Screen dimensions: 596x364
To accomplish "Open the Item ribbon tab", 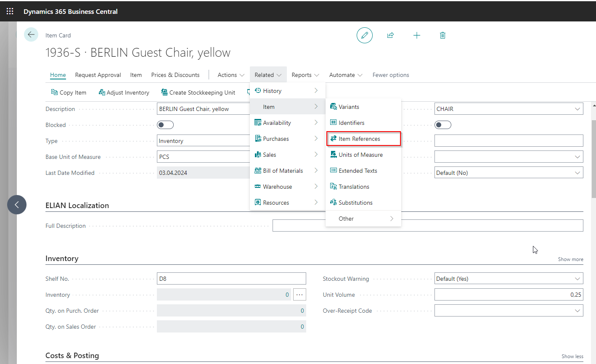I will coord(136,75).
